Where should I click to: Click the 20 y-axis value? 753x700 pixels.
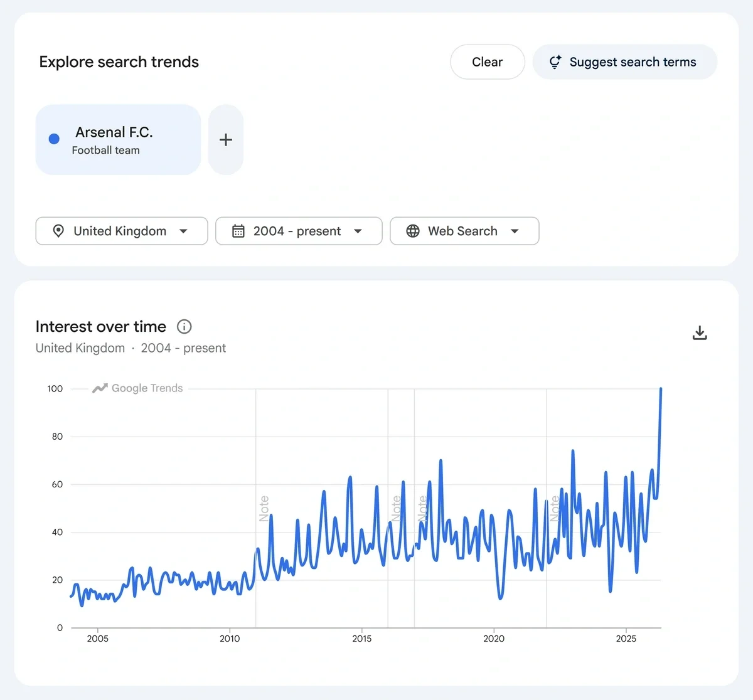57,580
